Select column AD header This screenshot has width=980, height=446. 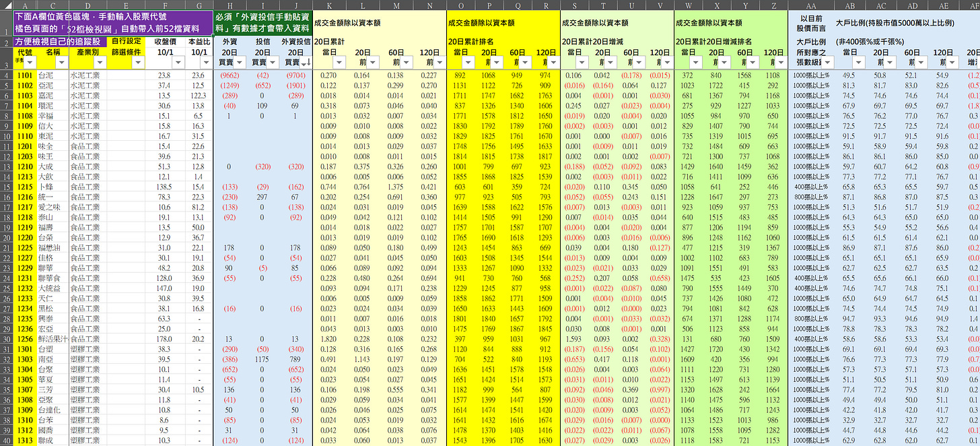pyautogui.click(x=913, y=4)
